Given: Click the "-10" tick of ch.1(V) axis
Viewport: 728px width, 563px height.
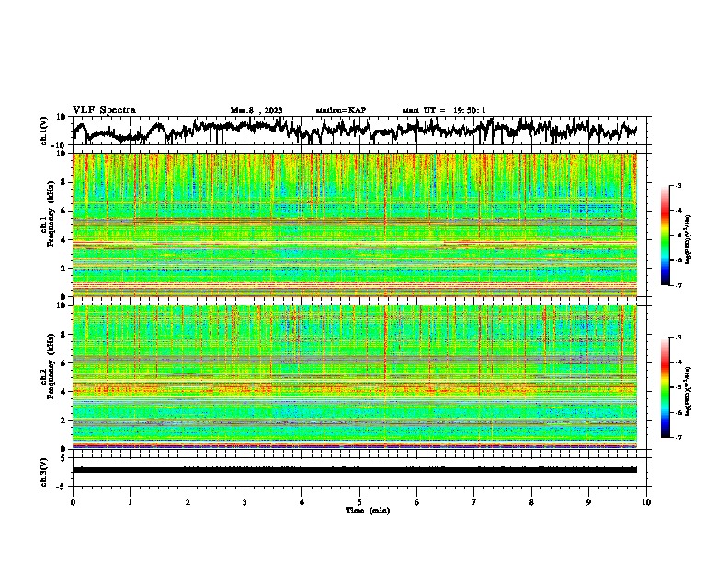Looking at the screenshot, I should pyautogui.click(x=60, y=145).
